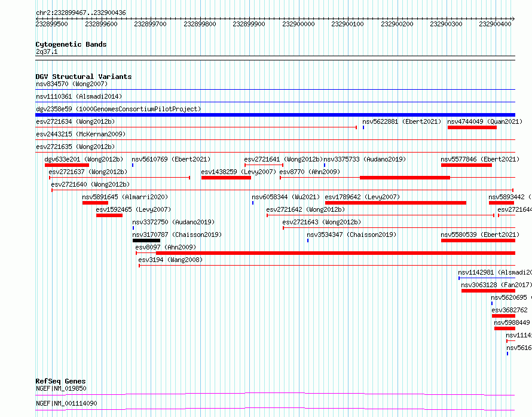This screenshot has width=532, height=417.
Task: Select the red esv1592465 variant bar
Action: (109, 215)
